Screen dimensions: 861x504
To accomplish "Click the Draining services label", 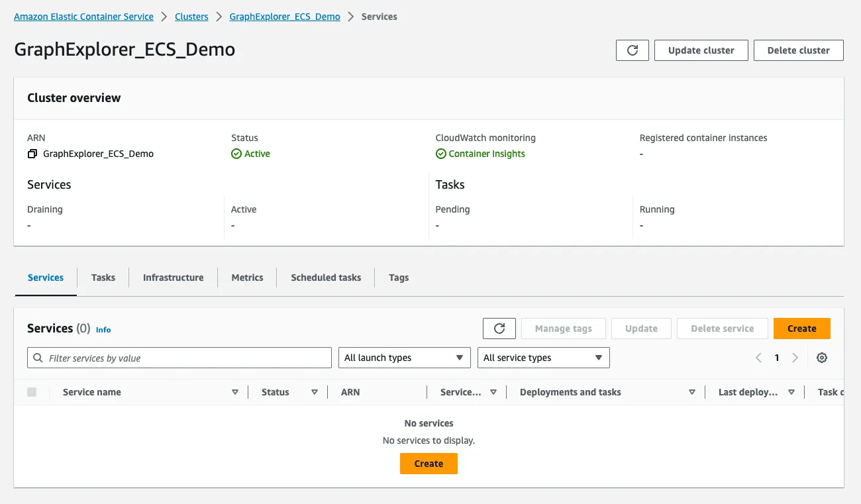I will point(45,209).
